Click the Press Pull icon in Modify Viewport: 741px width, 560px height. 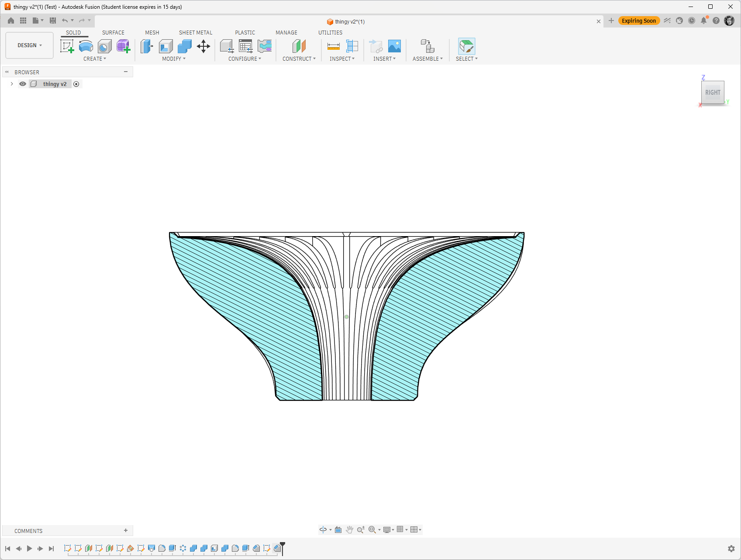(147, 46)
